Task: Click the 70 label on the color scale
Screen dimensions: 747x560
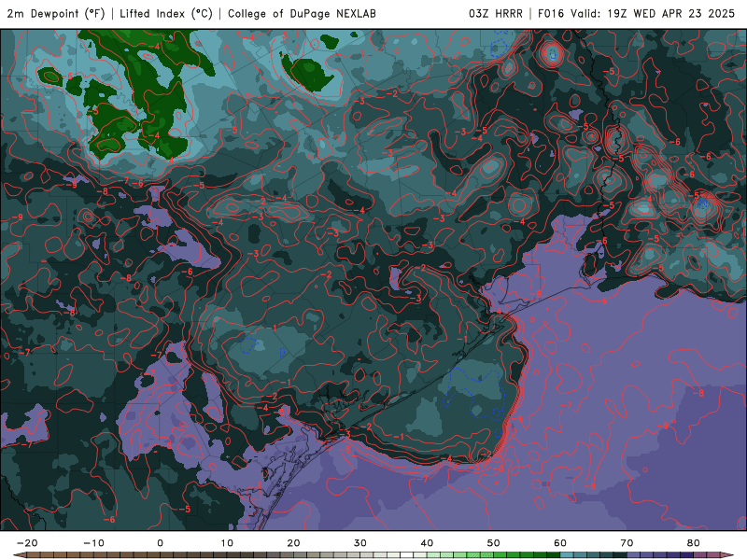Action: 627,543
